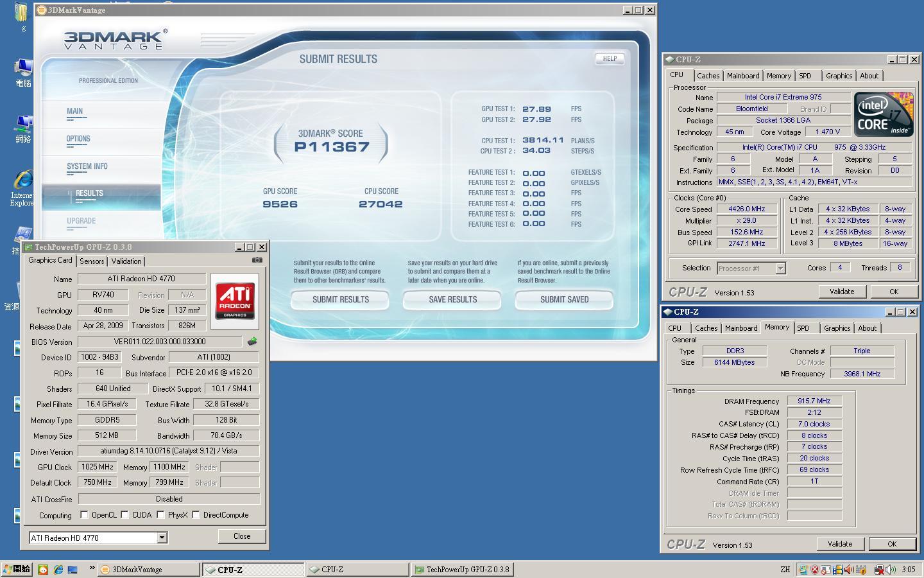This screenshot has width=924, height=578.
Task: Switch to TechPowerUp GPU-Z taskbar button
Action: click(463, 570)
